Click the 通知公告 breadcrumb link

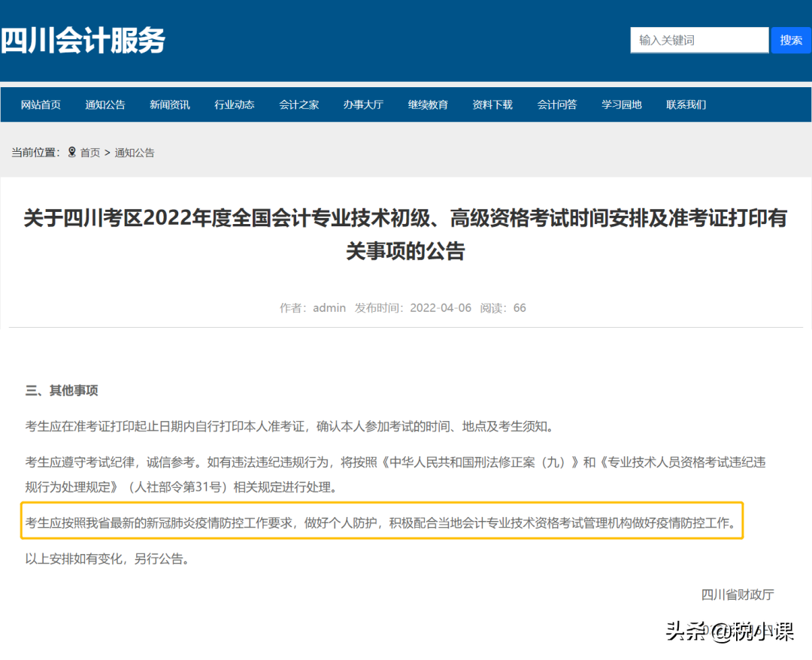coord(134,152)
